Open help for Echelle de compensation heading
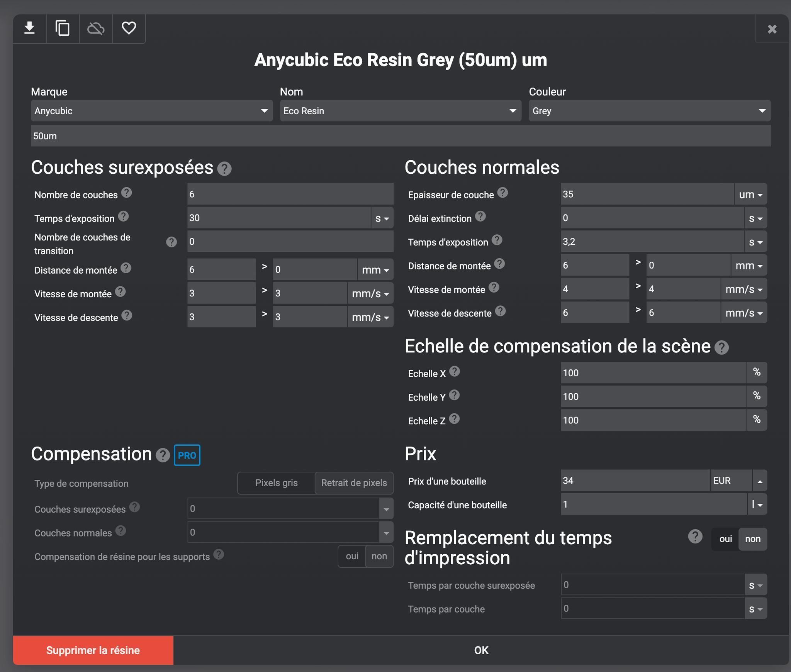This screenshot has height=672, width=791. [x=721, y=347]
